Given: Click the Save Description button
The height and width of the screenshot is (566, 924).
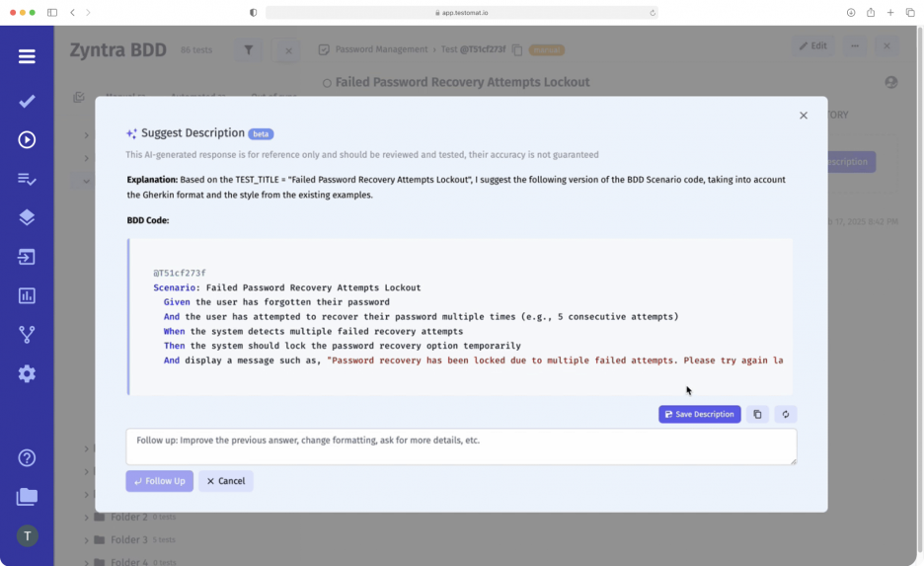Looking at the screenshot, I should pyautogui.click(x=699, y=415).
